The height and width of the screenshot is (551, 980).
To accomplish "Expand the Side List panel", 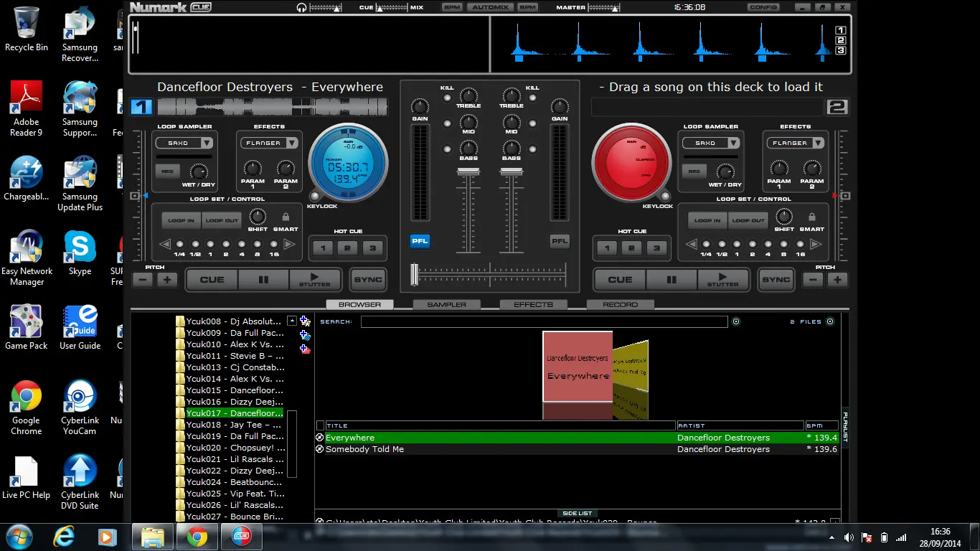I will tap(578, 514).
